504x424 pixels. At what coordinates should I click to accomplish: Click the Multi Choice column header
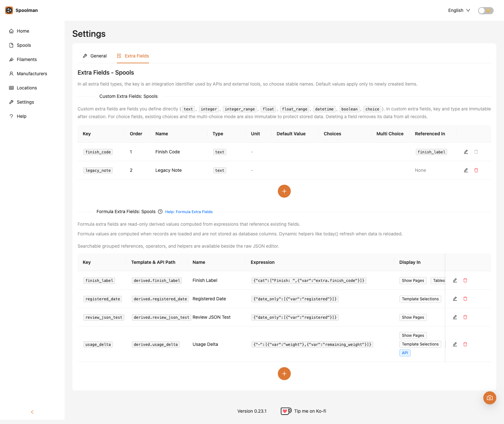pyautogui.click(x=390, y=134)
